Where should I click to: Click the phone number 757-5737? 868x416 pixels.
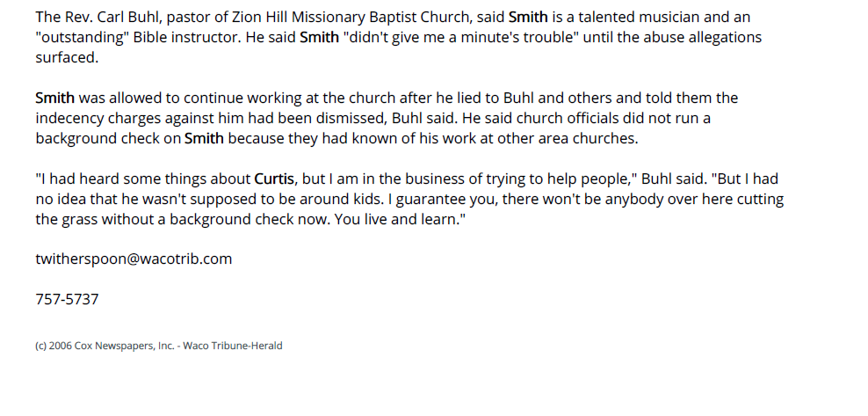pyautogui.click(x=67, y=300)
